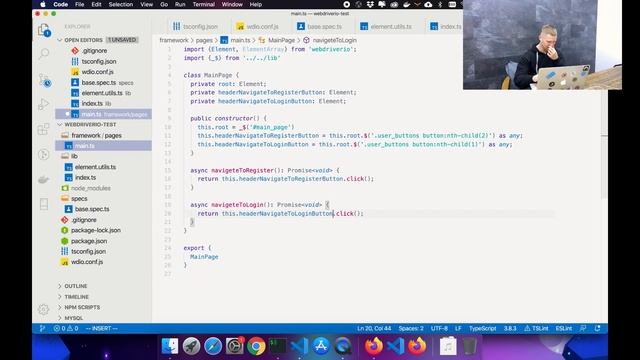The height and width of the screenshot is (360, 640).
Task: Open System Preferences from the dock
Action: coord(235,347)
